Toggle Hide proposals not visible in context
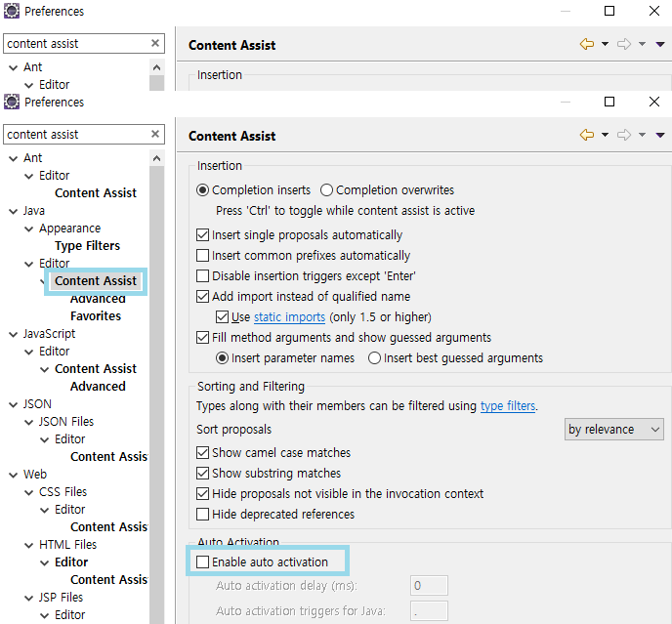 (x=202, y=494)
